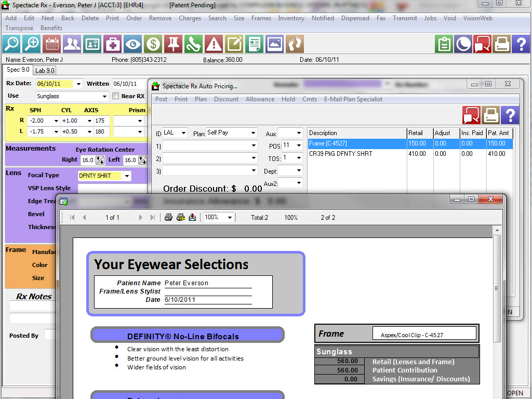Click the eye exam icon

tap(132, 44)
